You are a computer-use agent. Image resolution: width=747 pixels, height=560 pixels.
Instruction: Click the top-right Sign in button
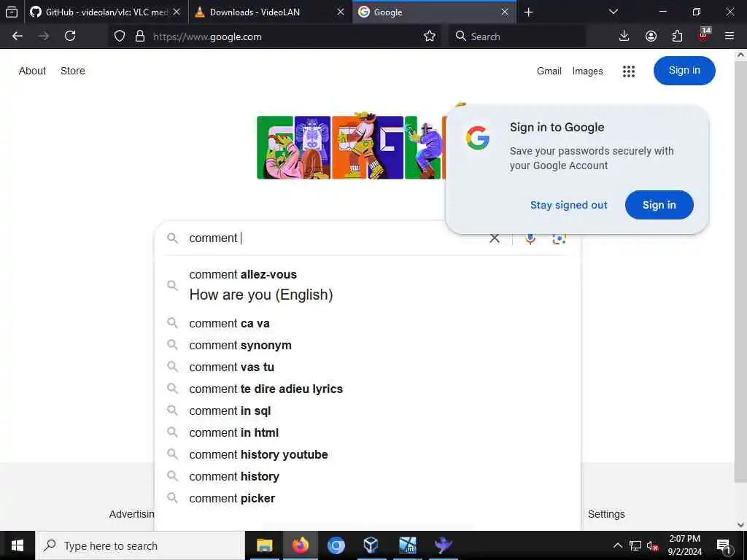pyautogui.click(x=684, y=71)
